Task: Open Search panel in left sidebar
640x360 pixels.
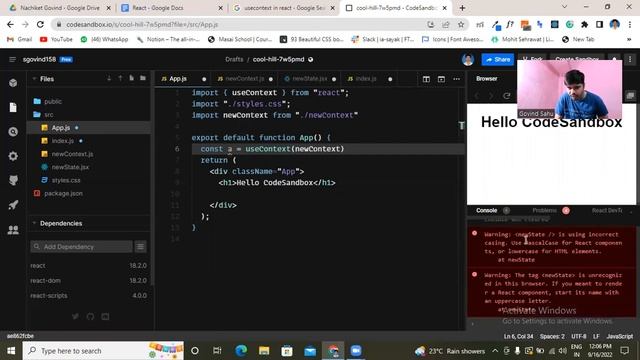Action: point(13,132)
